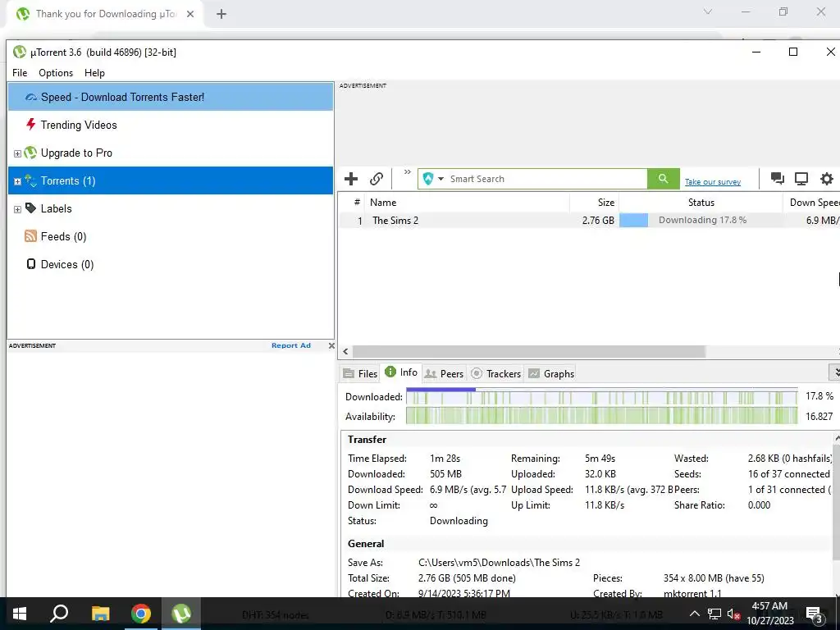
Task: Open the Help menu
Action: (x=94, y=73)
